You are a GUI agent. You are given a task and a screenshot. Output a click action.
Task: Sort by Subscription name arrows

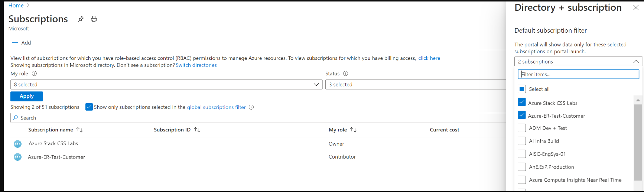79,130
